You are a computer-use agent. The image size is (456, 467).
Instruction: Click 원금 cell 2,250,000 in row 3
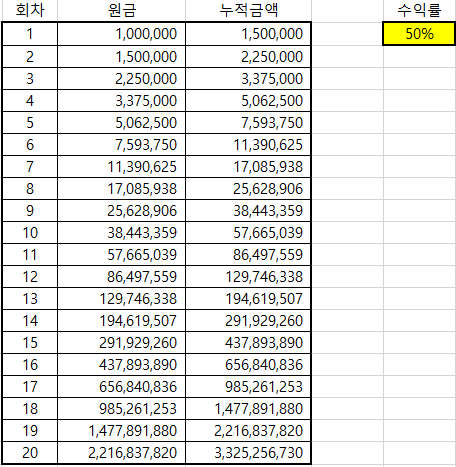pyautogui.click(x=121, y=79)
